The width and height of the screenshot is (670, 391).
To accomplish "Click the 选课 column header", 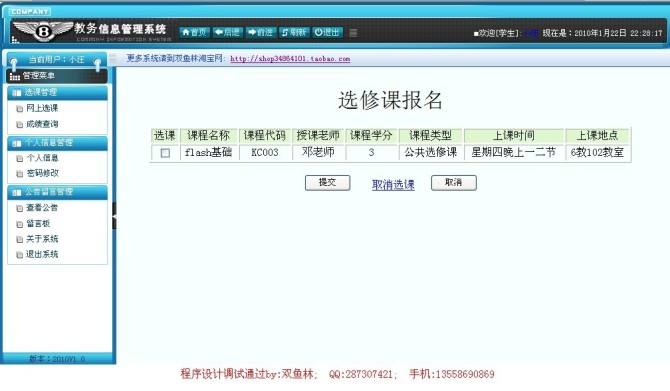I will click(x=165, y=135).
